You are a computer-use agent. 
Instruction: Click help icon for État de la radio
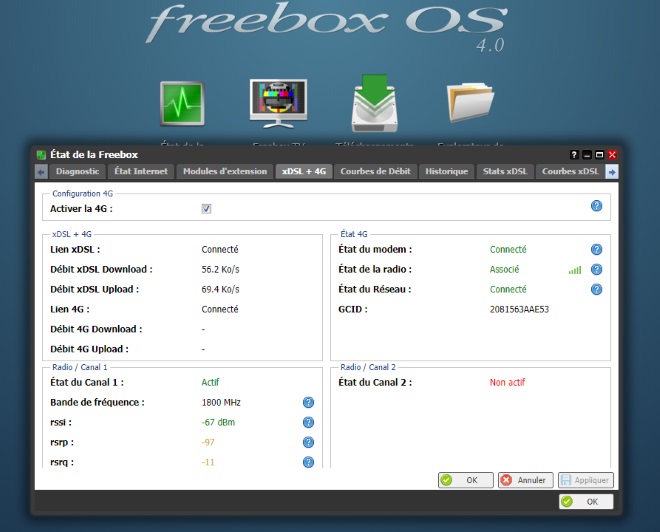[x=596, y=270]
